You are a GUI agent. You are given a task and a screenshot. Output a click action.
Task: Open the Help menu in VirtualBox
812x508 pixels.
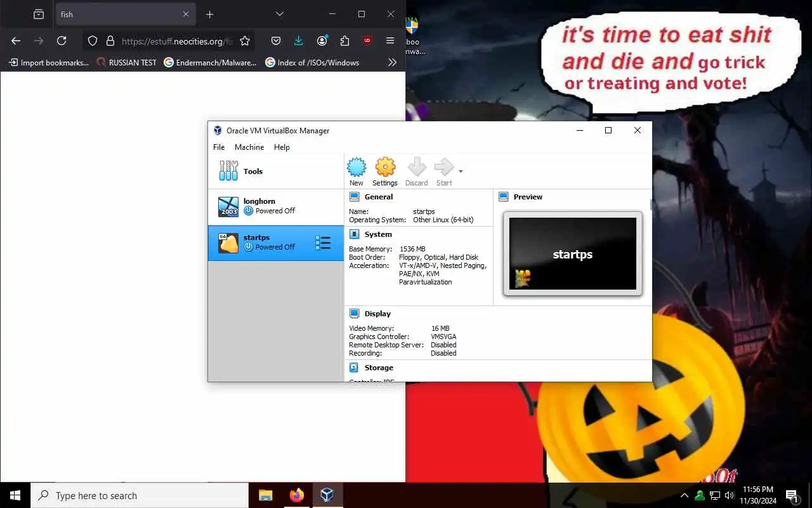point(282,147)
